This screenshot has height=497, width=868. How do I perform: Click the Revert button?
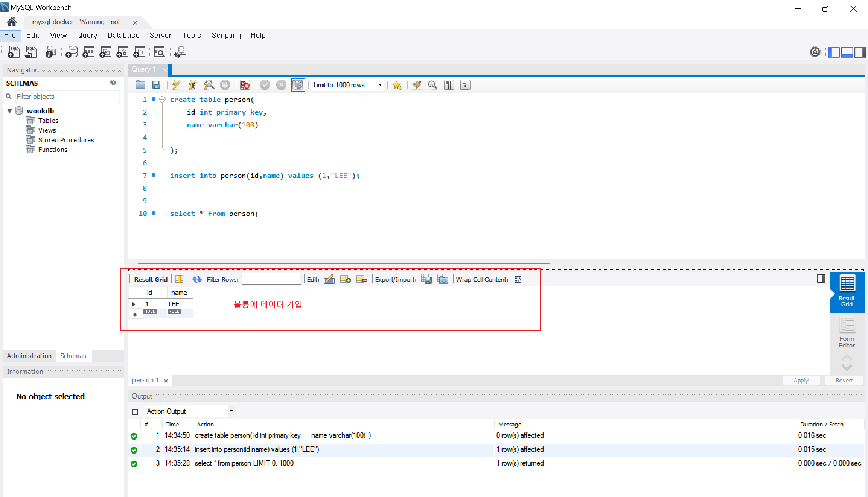tap(844, 380)
